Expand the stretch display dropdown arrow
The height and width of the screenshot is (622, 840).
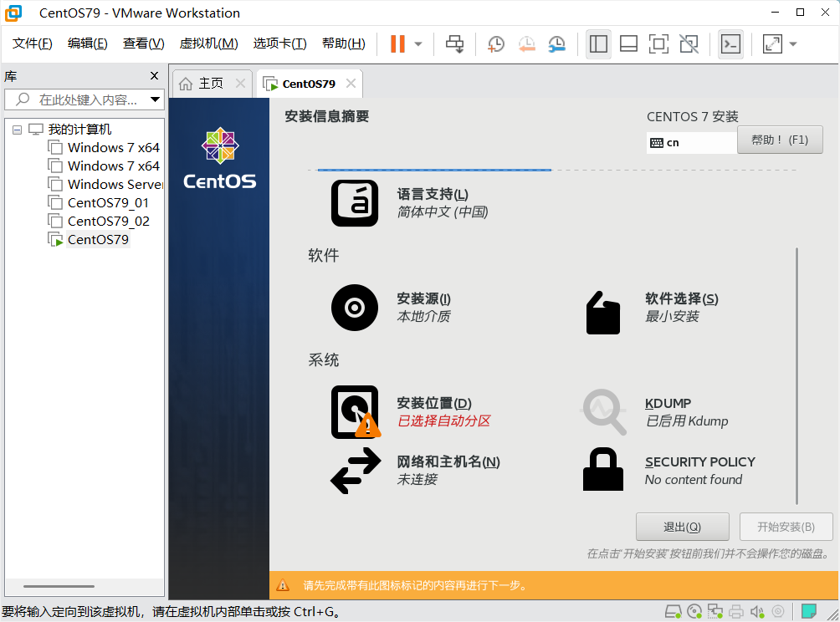click(793, 44)
